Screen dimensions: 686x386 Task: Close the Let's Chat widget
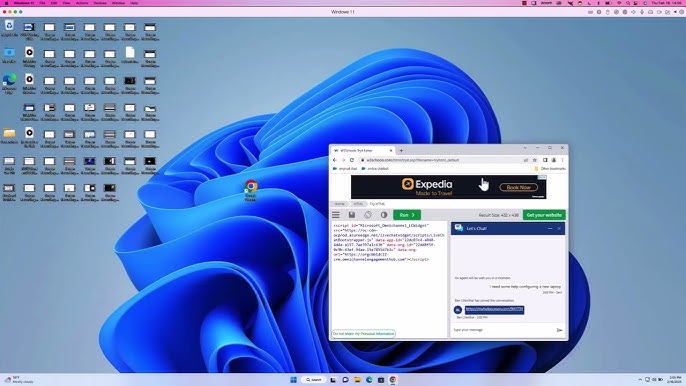pyautogui.click(x=559, y=228)
